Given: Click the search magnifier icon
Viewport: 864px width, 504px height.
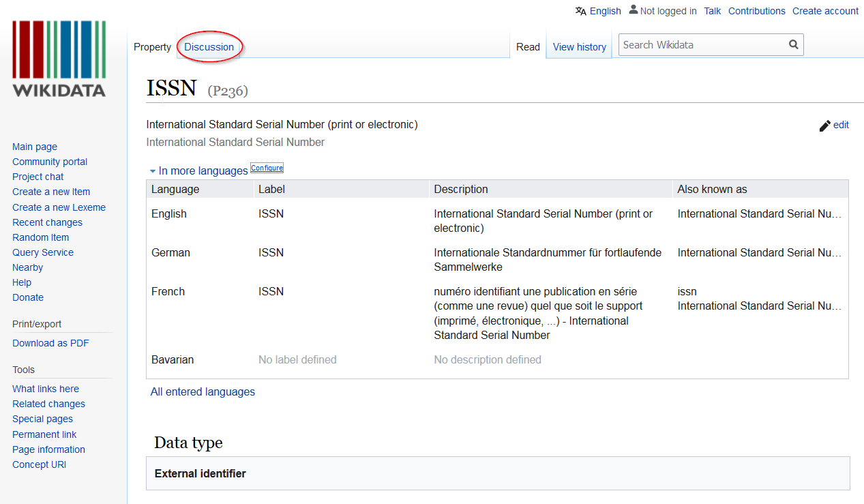Looking at the screenshot, I should 793,45.
